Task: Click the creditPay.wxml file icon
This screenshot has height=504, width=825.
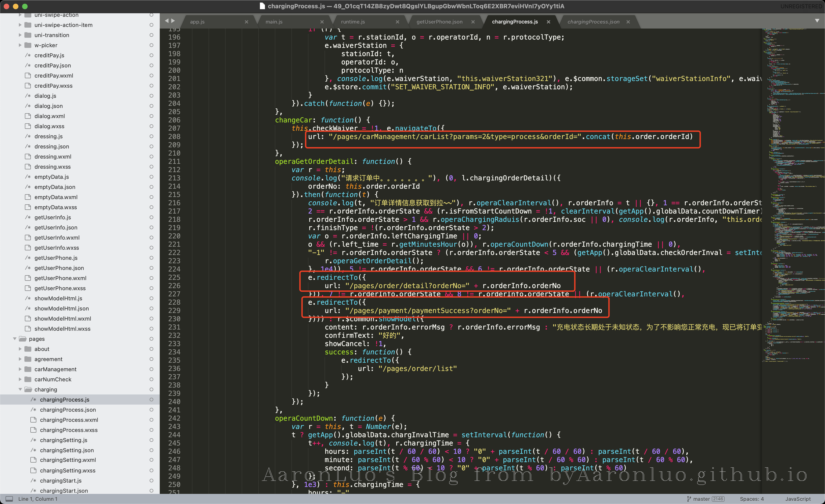Action: tap(28, 76)
